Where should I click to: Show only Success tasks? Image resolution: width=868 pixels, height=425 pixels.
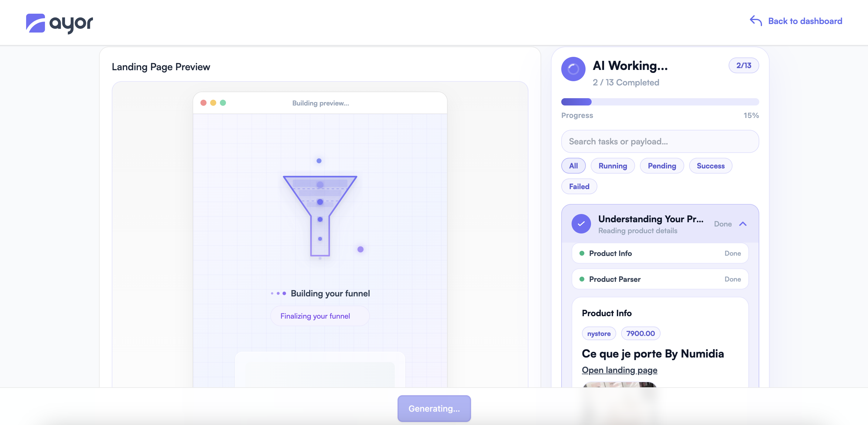click(710, 166)
